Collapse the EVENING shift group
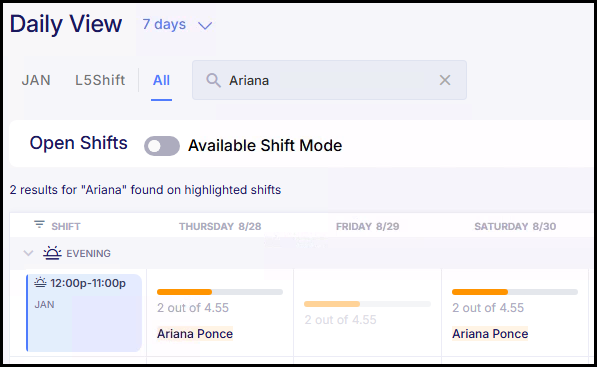Image resolution: width=597 pixels, height=367 pixels. [x=28, y=253]
